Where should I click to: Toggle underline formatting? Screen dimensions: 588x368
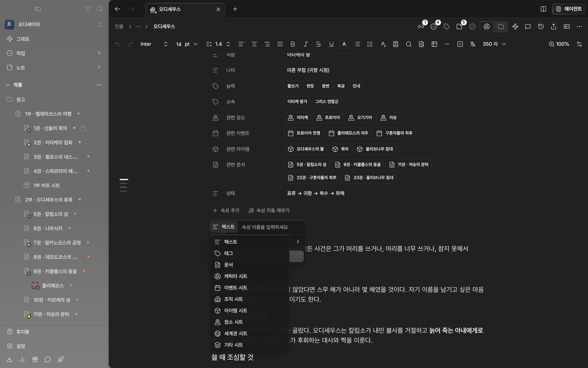pyautogui.click(x=331, y=44)
